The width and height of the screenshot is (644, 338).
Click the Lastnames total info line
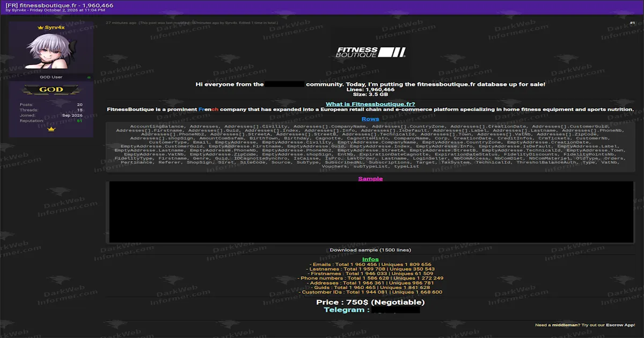coord(370,269)
